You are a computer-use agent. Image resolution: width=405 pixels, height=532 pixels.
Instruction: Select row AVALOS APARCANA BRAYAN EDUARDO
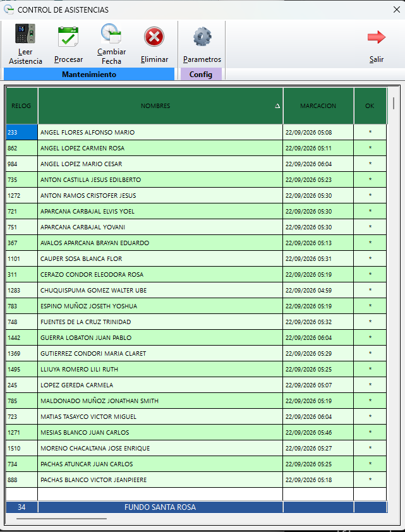tap(196, 243)
